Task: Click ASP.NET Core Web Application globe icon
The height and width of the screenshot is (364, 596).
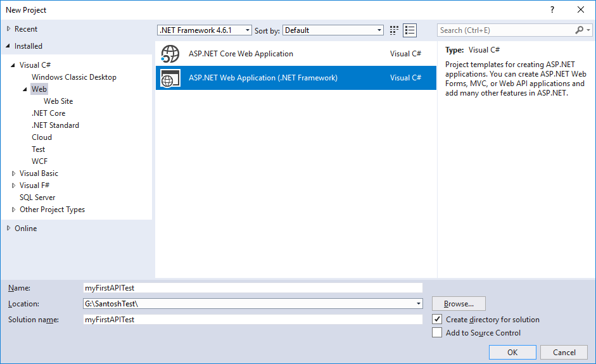Action: click(170, 54)
